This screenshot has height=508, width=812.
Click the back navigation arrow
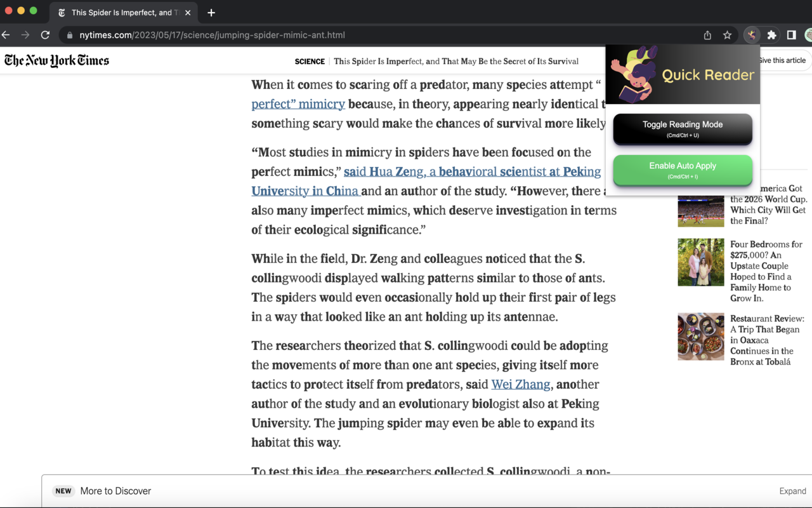point(6,35)
